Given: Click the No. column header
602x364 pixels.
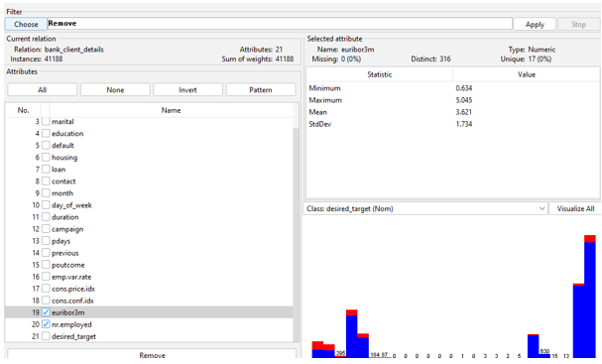Looking at the screenshot, I should point(23,110).
